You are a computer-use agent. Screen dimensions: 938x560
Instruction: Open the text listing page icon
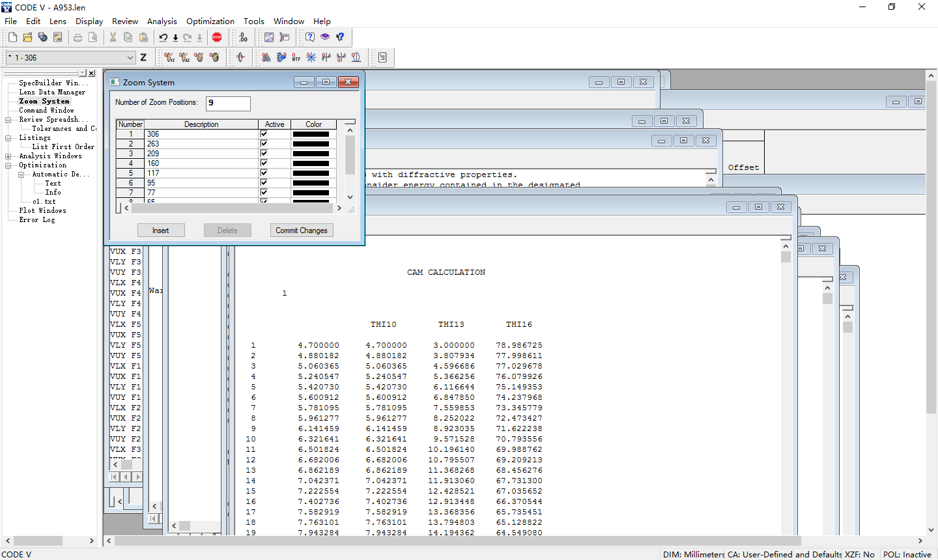(382, 57)
